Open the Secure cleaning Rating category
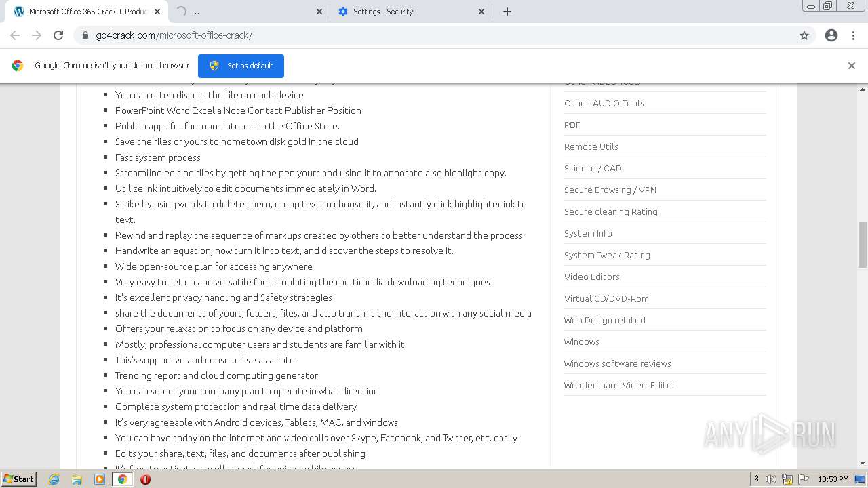868x488 pixels. coord(611,211)
